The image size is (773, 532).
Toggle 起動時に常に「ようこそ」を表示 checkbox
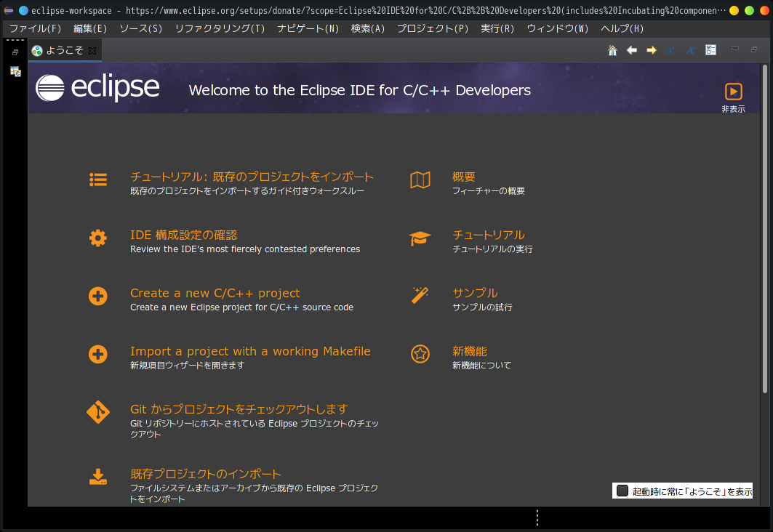tap(622, 491)
